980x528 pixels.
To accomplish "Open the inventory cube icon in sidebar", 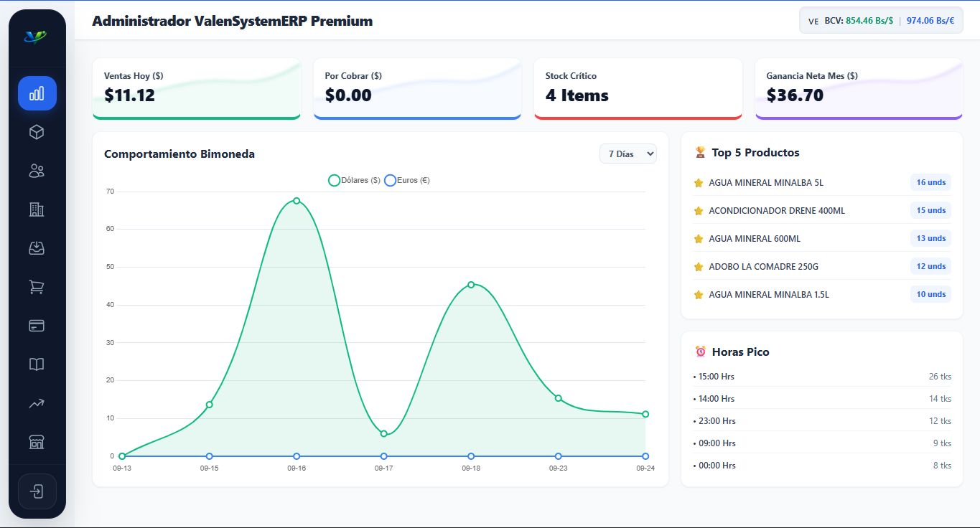I will pyautogui.click(x=37, y=132).
